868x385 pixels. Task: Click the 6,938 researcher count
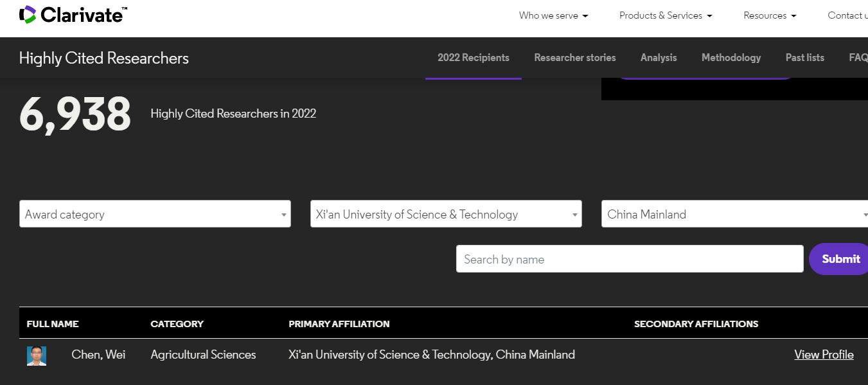click(75, 114)
